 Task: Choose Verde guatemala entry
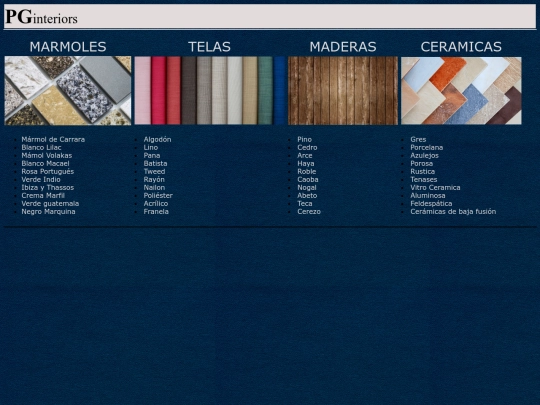pos(50,204)
